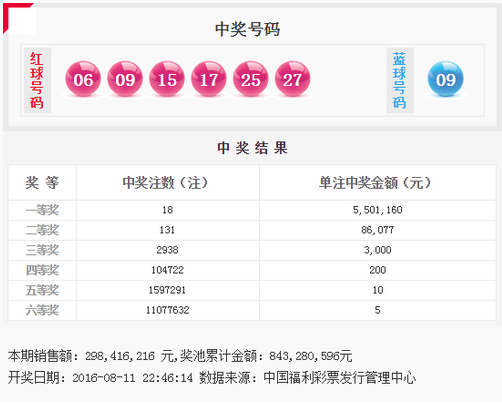The height and width of the screenshot is (405, 502).
Task: Click the red ball numbered 06
Action: [83, 79]
